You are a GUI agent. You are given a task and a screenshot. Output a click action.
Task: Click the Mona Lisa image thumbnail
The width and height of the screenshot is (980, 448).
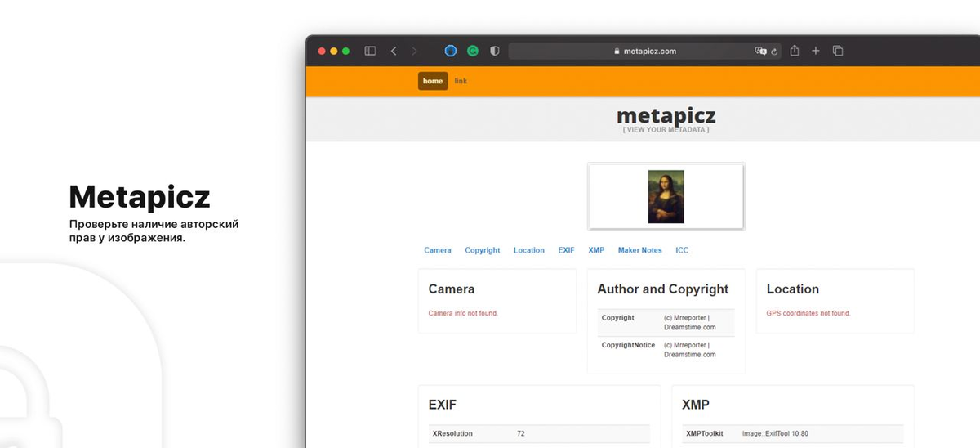click(x=666, y=196)
